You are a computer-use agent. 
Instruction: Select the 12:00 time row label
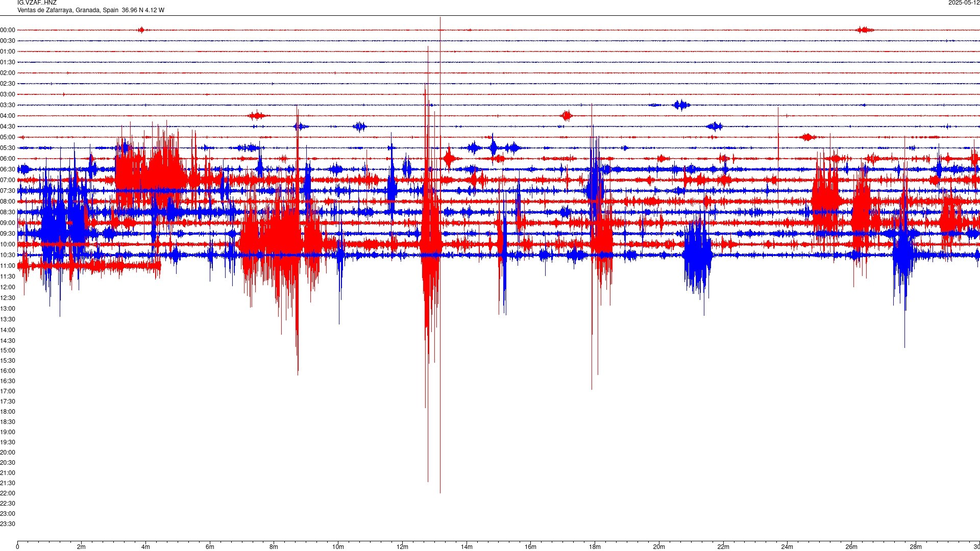[x=8, y=287]
